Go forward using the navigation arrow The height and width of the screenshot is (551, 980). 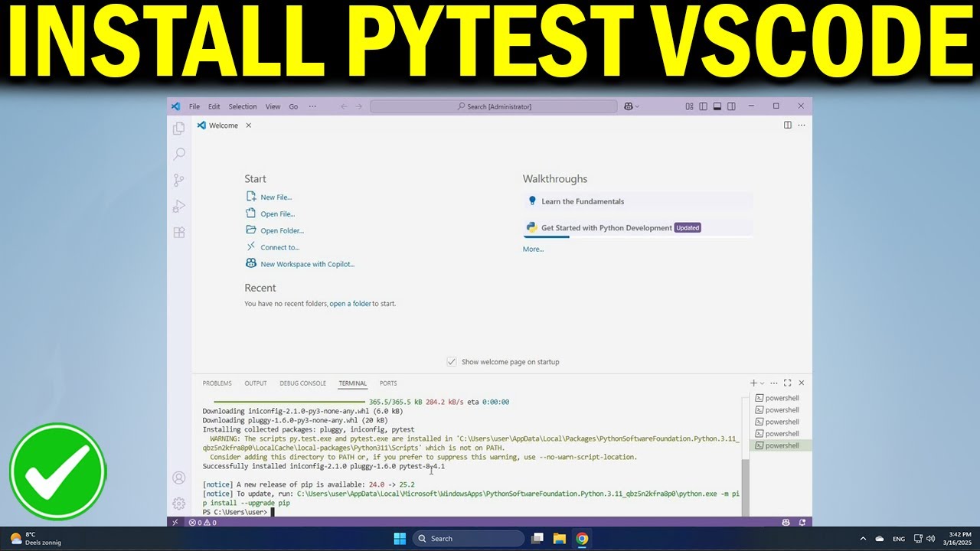[359, 106]
